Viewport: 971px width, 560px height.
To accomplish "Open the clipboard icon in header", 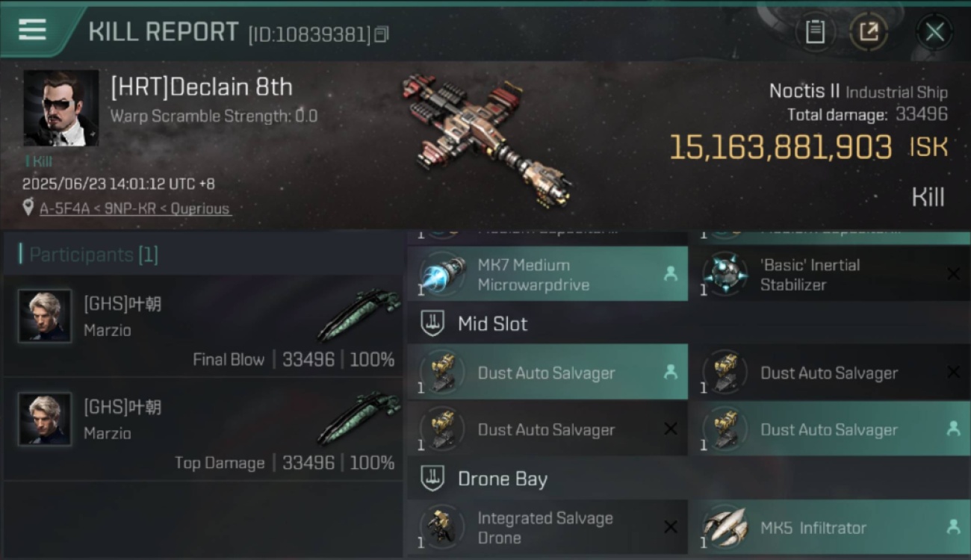I will [815, 31].
